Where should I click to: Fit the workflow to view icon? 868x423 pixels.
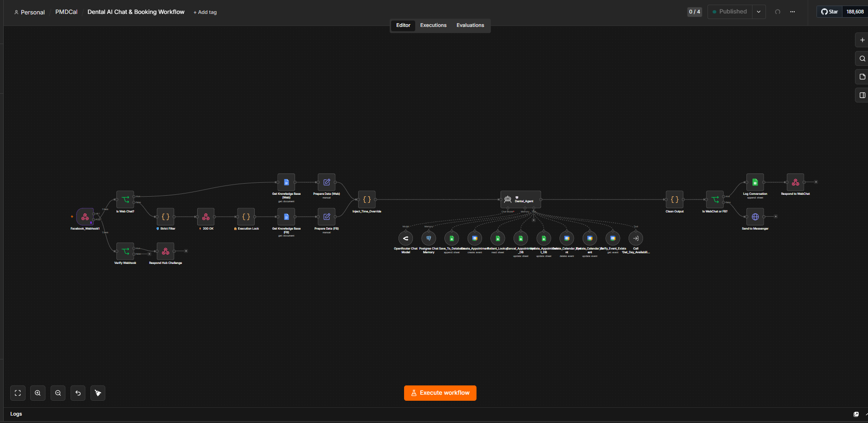point(18,393)
